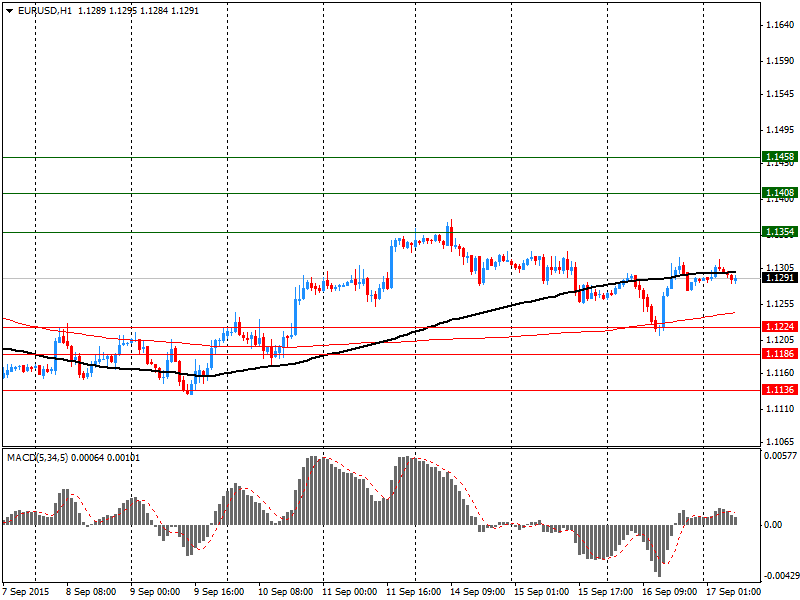The height and width of the screenshot is (600, 800).
Task: Click the 1.1640 price scale value
Action: coord(781,24)
